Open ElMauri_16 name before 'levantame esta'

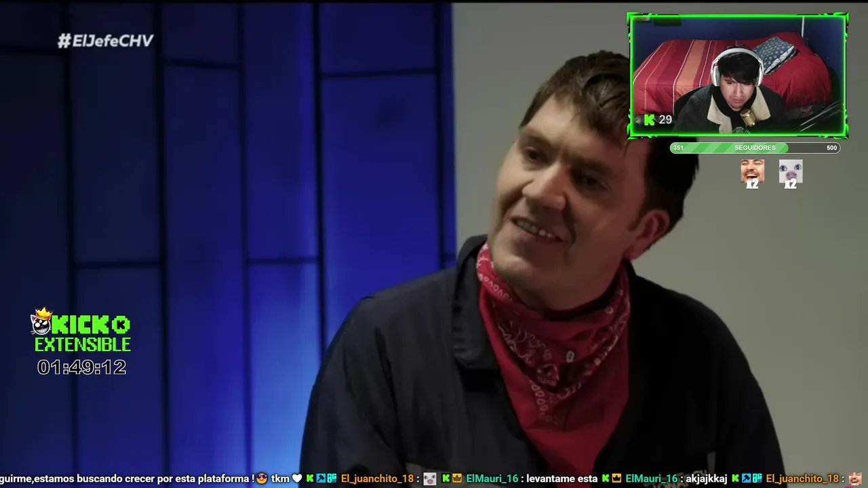click(492, 479)
